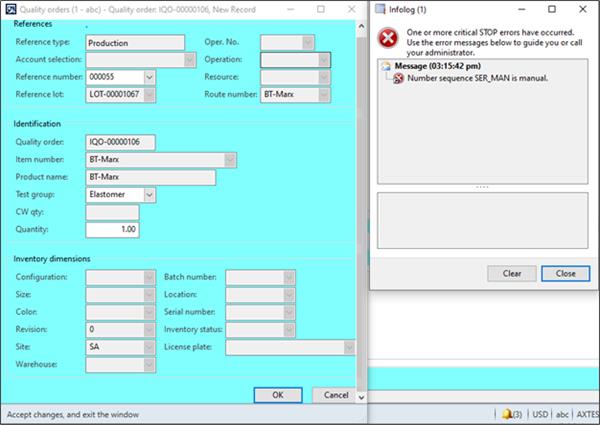Click the Quality order number field
The image size is (600, 425).
tap(135, 142)
